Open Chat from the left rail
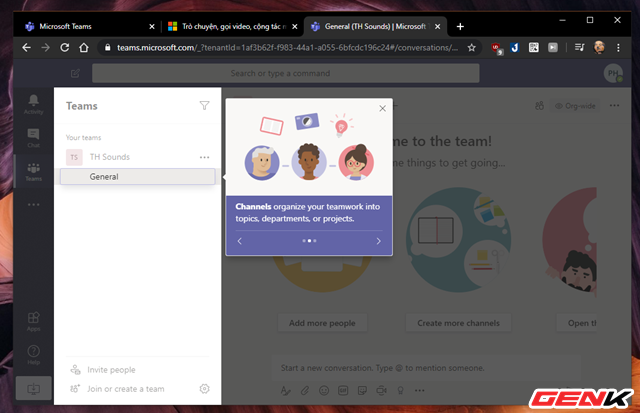Screen dimensions: 640x413 tap(34, 138)
